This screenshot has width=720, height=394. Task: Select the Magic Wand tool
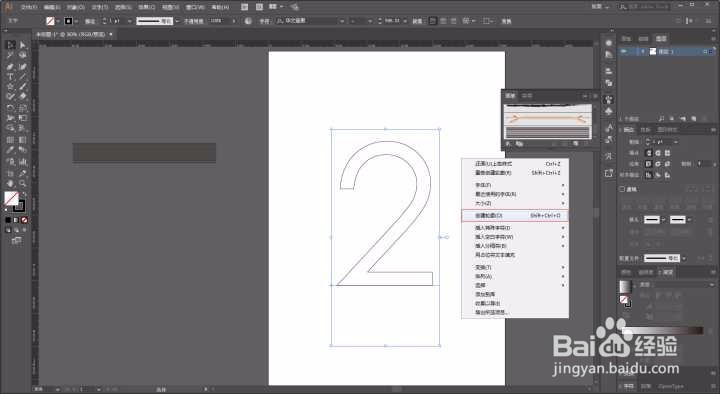[x=11, y=55]
